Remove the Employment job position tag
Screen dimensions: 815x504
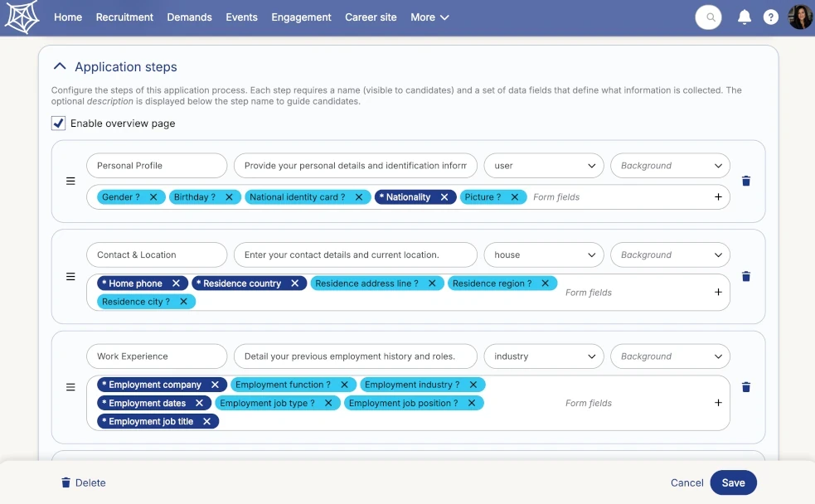click(472, 403)
